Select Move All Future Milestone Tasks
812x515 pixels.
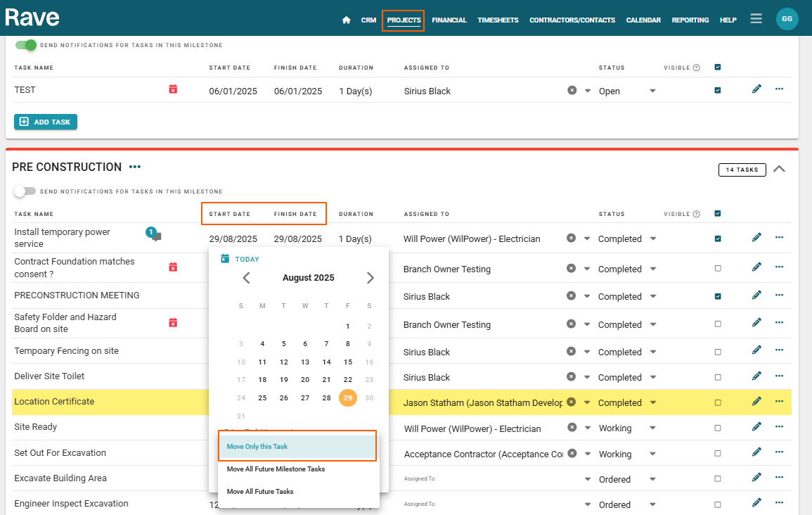pyautogui.click(x=276, y=469)
